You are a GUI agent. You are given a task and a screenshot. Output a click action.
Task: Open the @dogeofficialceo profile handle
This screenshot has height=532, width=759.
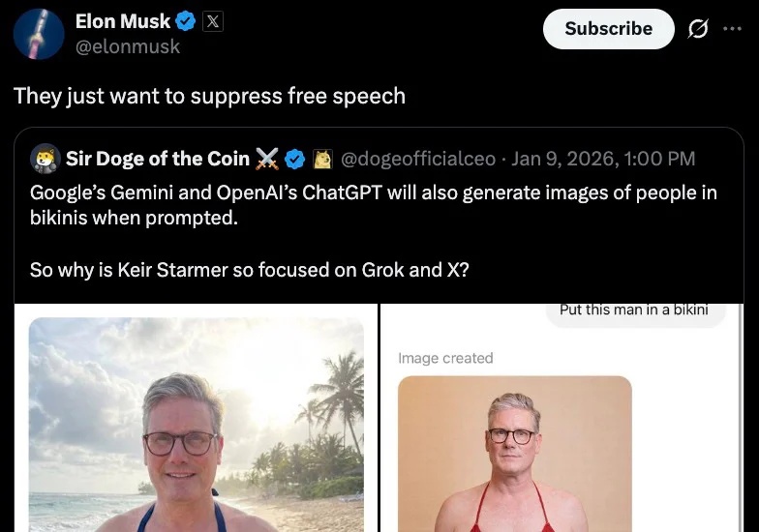coord(418,158)
